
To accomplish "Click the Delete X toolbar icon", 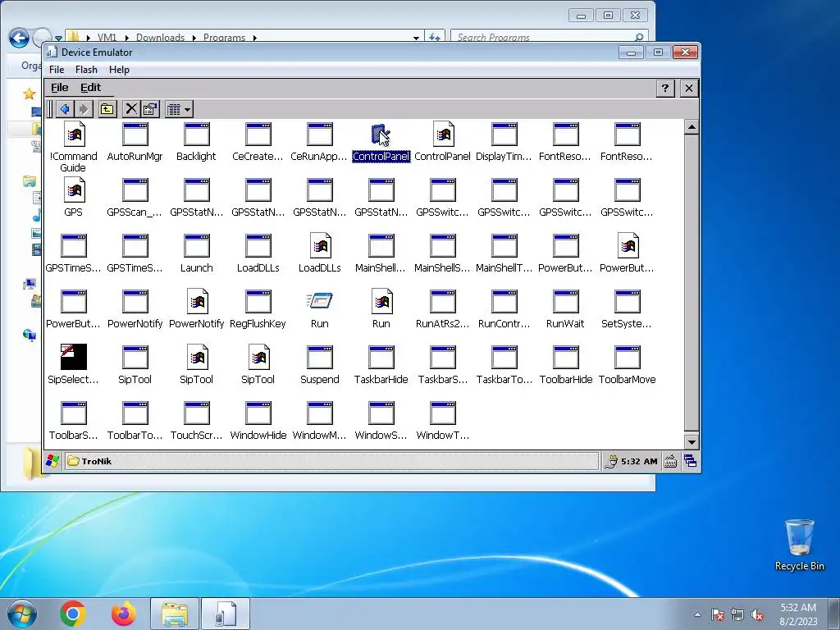I will tap(130, 109).
